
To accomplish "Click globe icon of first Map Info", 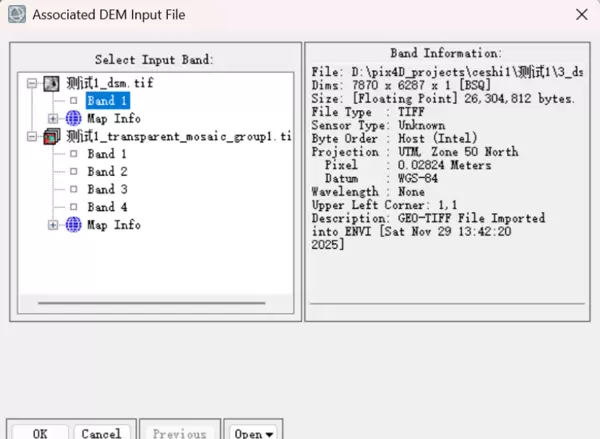I will 73,119.
